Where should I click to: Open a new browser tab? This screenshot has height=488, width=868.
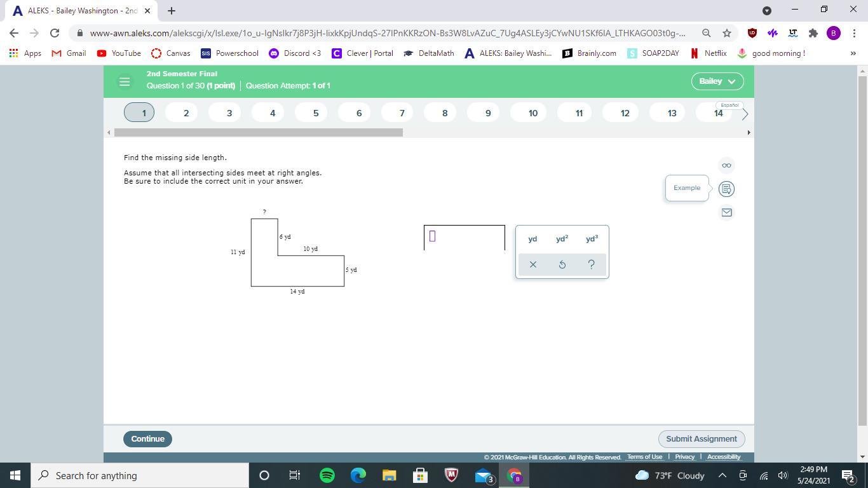tap(172, 10)
